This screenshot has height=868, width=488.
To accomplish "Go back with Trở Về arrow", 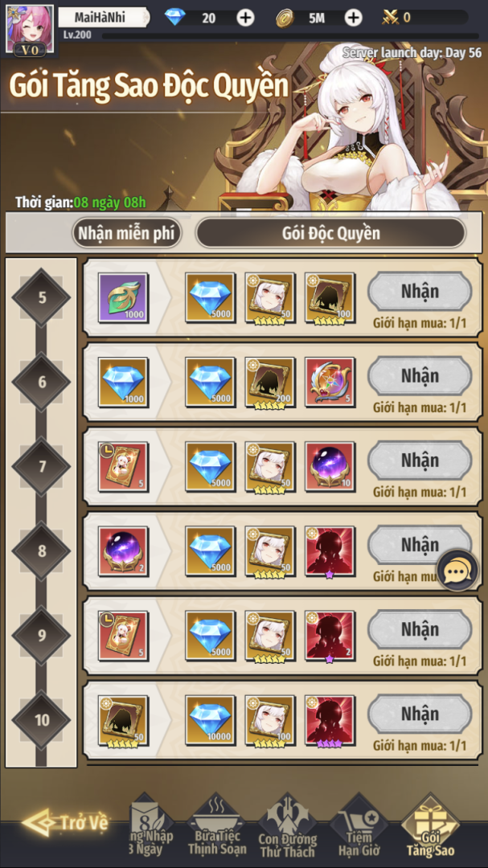I will click(x=65, y=821).
